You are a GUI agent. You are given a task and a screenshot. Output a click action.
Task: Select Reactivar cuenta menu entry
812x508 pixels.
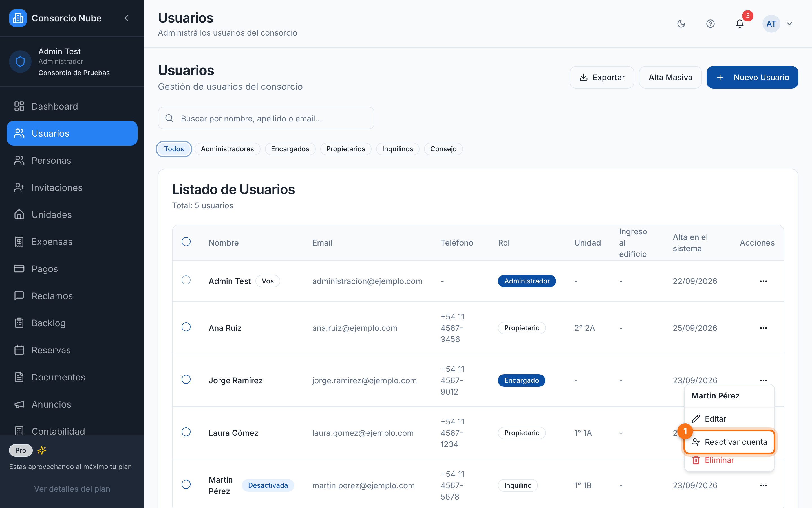click(x=729, y=442)
